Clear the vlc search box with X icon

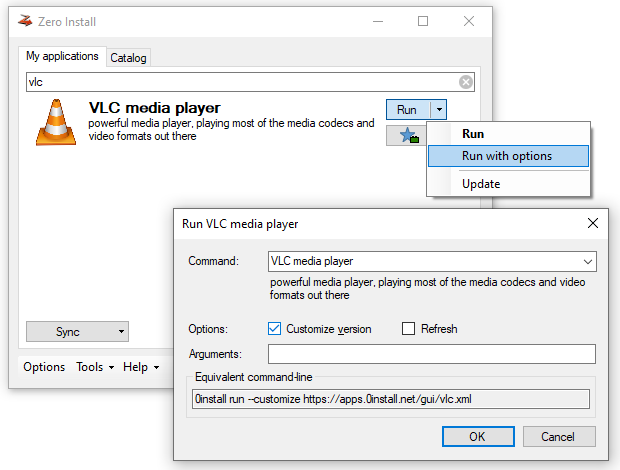click(x=465, y=82)
